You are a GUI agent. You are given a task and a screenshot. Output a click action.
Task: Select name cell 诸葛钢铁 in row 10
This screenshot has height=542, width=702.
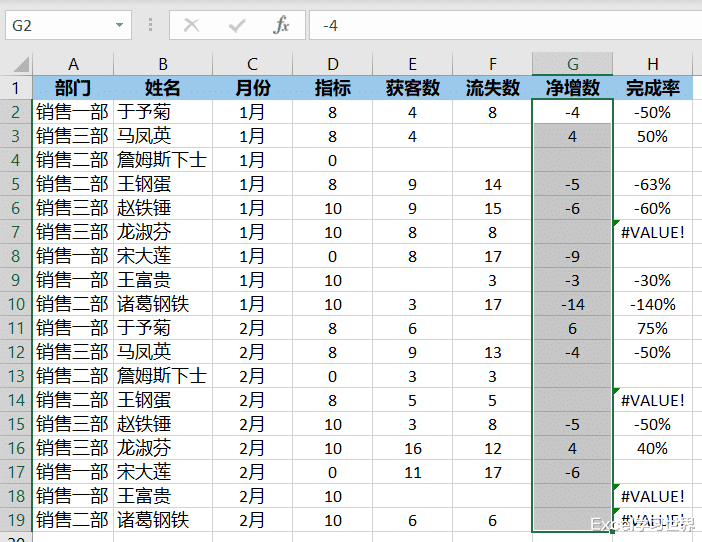[163, 304]
